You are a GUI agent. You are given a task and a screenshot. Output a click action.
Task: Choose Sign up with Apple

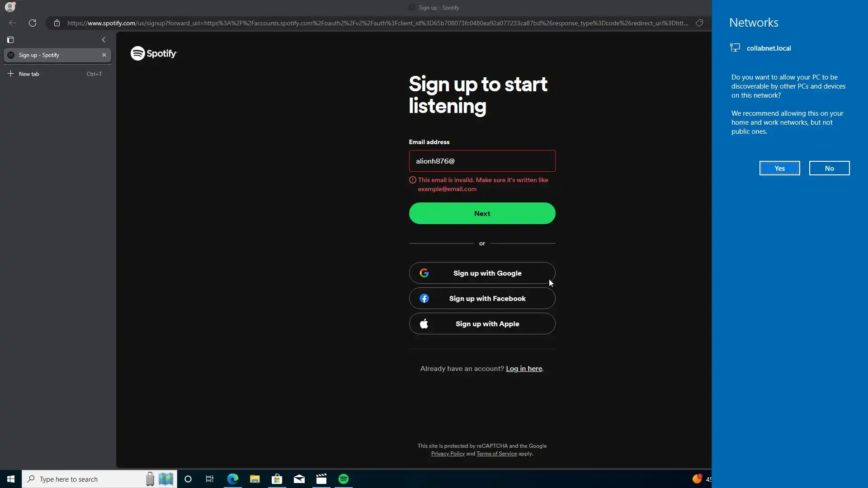(482, 324)
